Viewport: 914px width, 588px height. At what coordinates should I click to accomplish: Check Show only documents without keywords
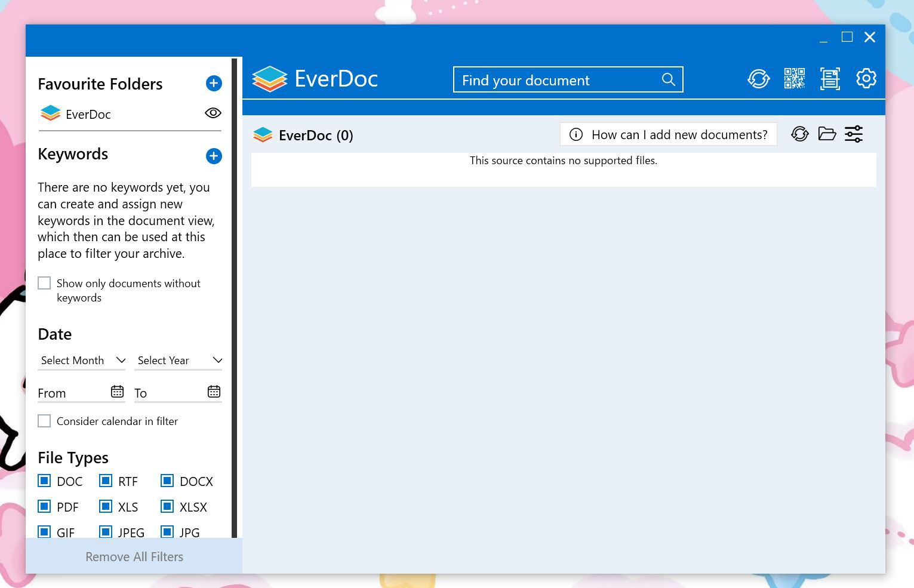coord(44,282)
